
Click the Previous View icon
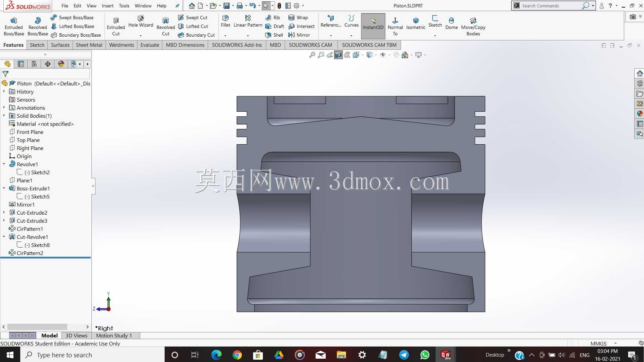[x=330, y=55]
